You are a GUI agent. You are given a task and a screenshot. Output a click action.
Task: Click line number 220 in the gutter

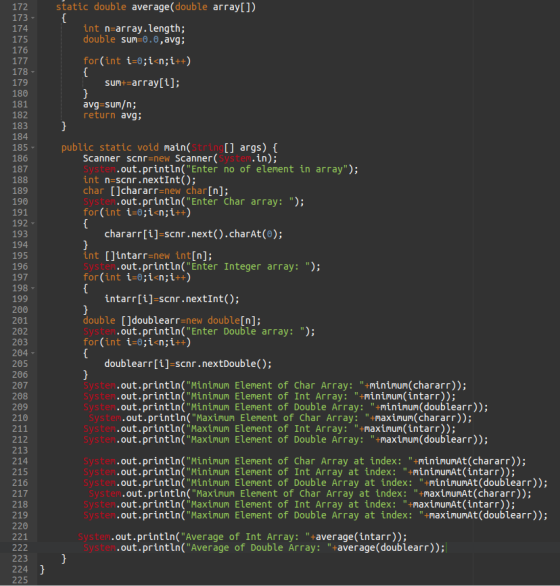(x=20, y=526)
